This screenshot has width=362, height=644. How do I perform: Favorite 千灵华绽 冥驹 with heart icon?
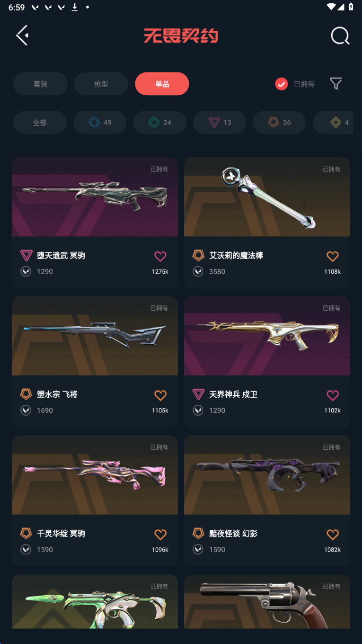pos(160,535)
